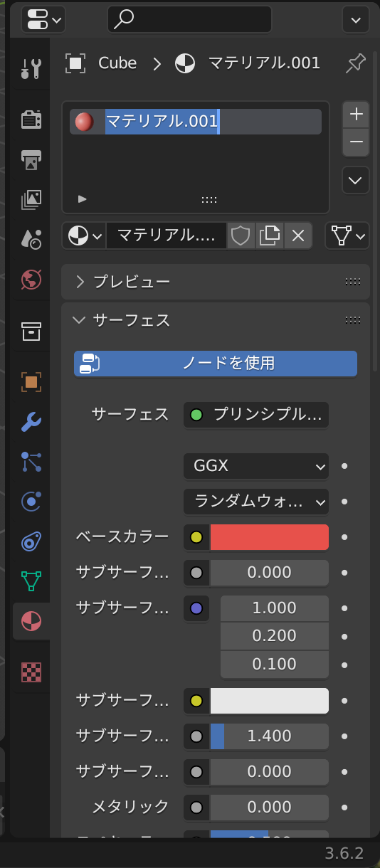This screenshot has height=868, width=380.
Task: Add a material slot with plus button
Action: [357, 114]
